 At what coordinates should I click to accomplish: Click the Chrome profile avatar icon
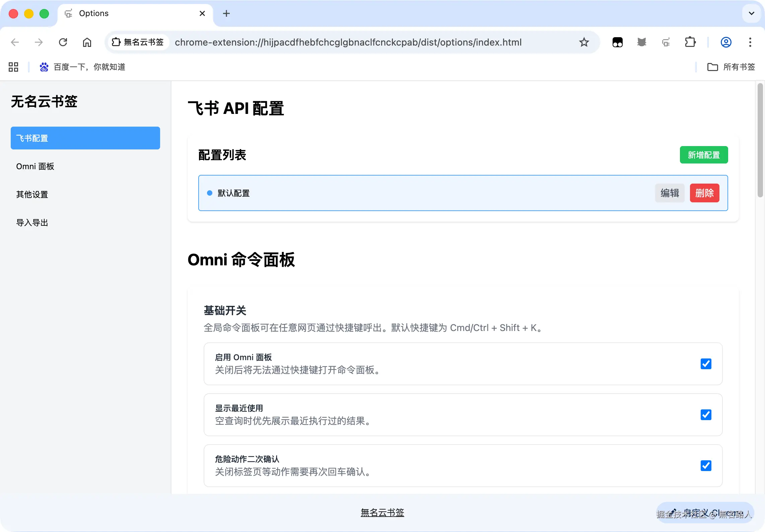(726, 42)
